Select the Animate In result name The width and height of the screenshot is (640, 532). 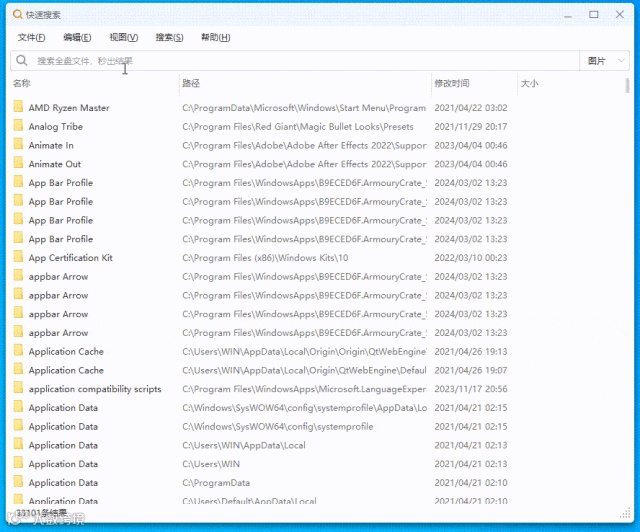coord(51,145)
